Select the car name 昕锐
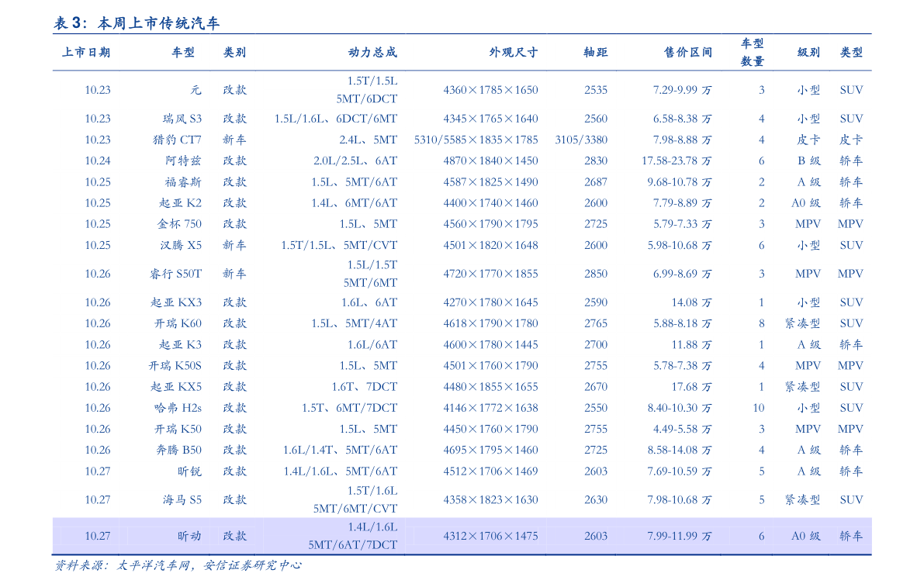The image size is (924, 587). pyautogui.click(x=190, y=471)
